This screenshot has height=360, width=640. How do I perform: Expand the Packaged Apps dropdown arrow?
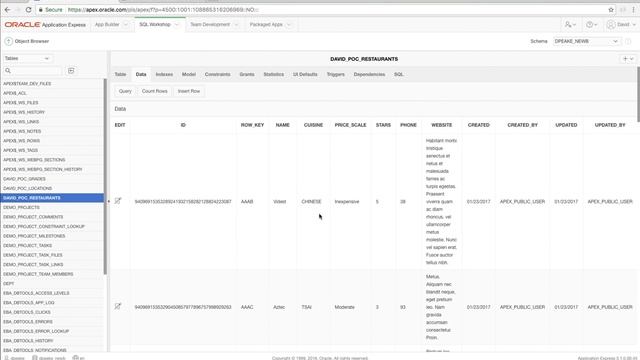coord(289,24)
